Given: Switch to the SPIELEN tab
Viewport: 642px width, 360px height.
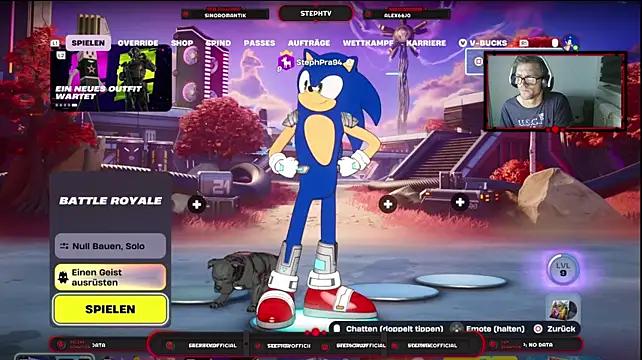Looking at the screenshot, I should 88,43.
